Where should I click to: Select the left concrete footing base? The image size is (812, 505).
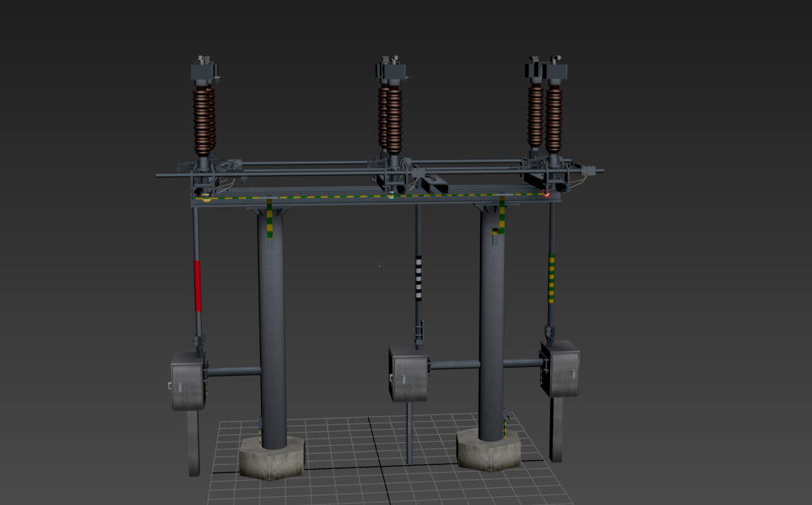(271, 458)
